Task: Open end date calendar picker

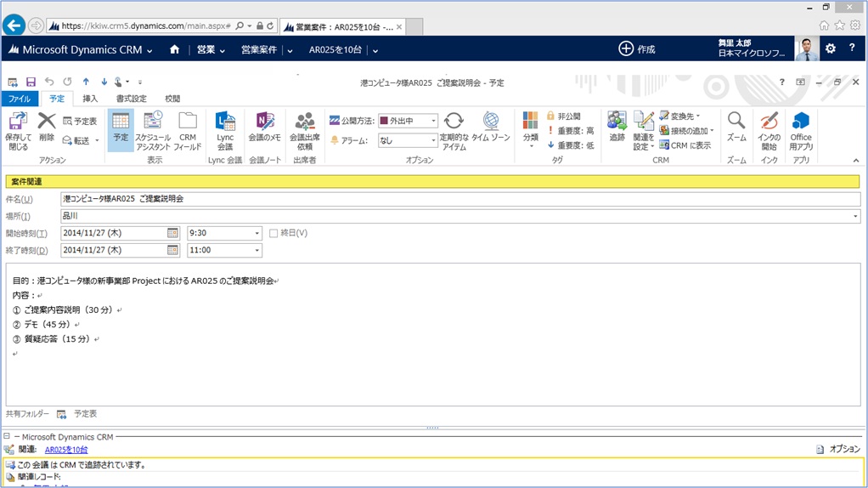Action: coord(172,250)
